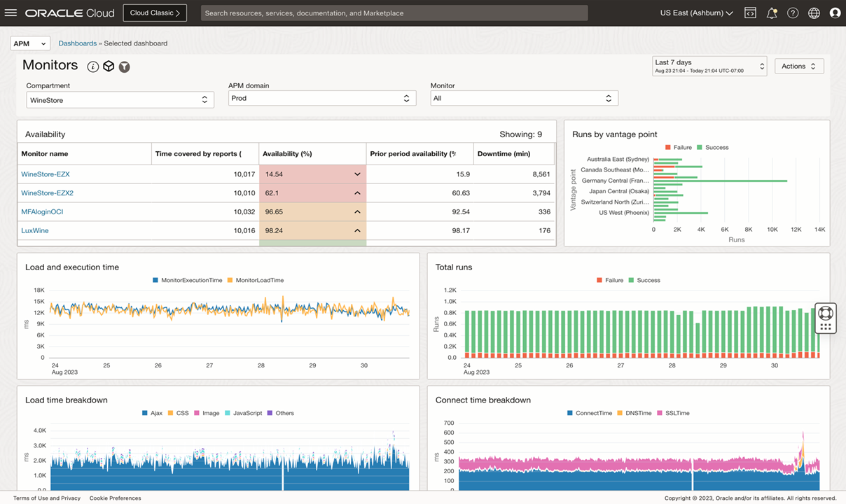Open the notifications bell

pos(771,13)
